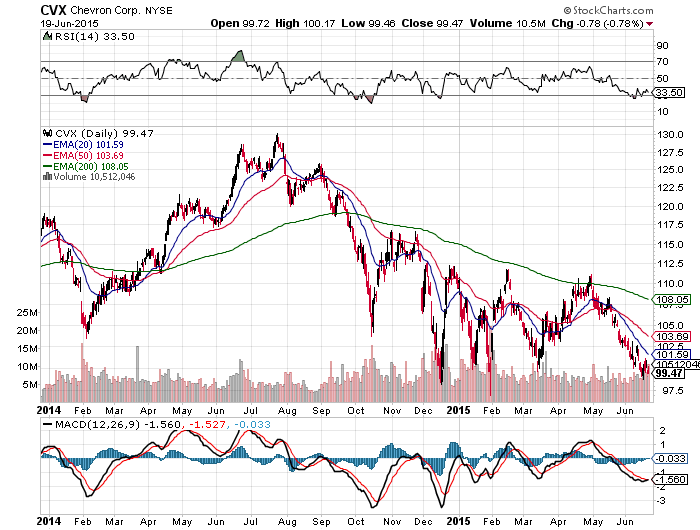
Task: Click the bold 99.47 last price tag
Action: [x=669, y=373]
